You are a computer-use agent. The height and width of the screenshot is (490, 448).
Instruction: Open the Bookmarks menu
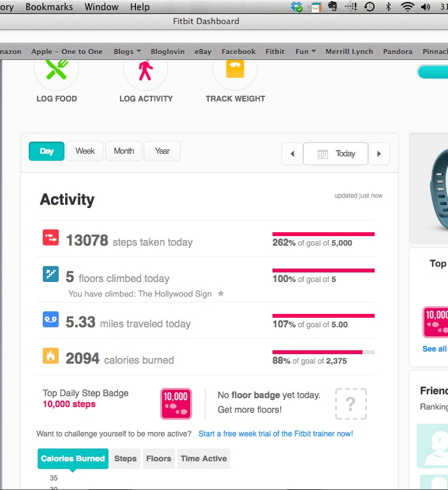[x=49, y=7]
